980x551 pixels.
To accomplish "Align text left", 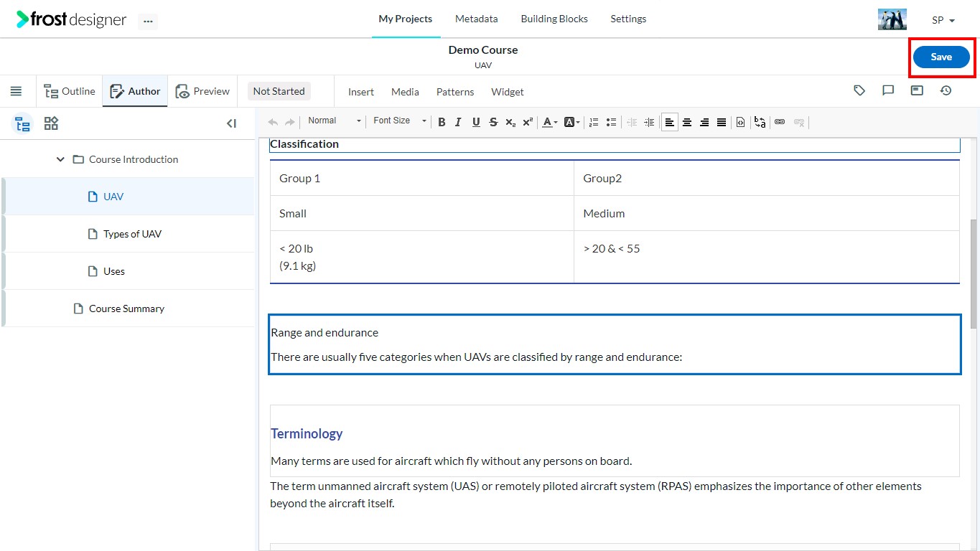I will click(670, 122).
